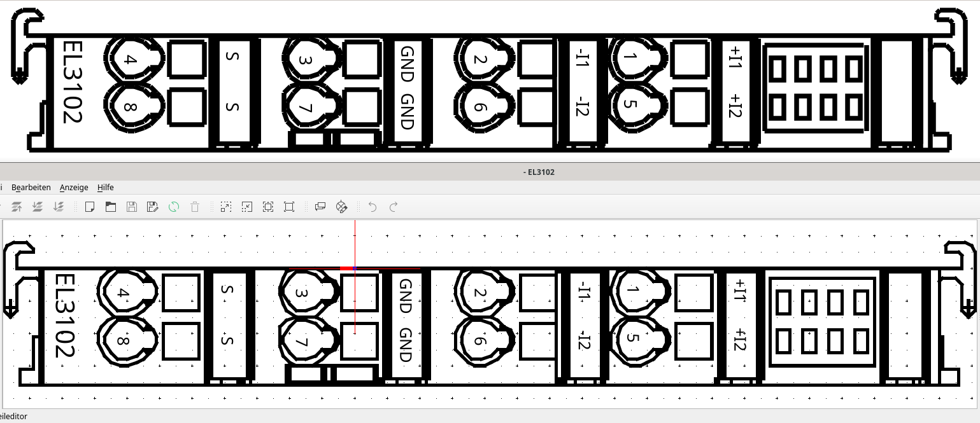This screenshot has width=980, height=423.
Task: Click the zoom out toolbar icon
Action: click(247, 207)
